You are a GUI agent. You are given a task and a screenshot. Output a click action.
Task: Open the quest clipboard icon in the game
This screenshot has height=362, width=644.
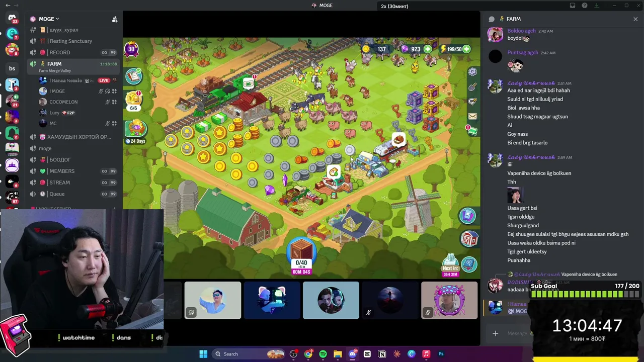coord(133,76)
